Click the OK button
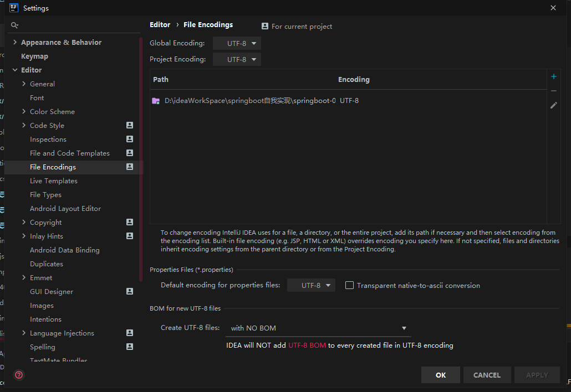This screenshot has height=392, width=571. coord(441,375)
